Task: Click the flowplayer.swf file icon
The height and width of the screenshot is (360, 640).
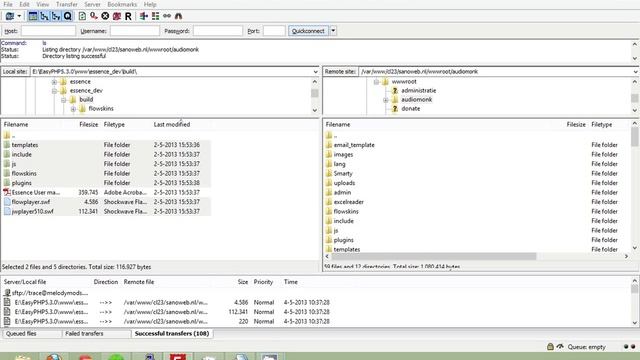Action: coord(7,202)
